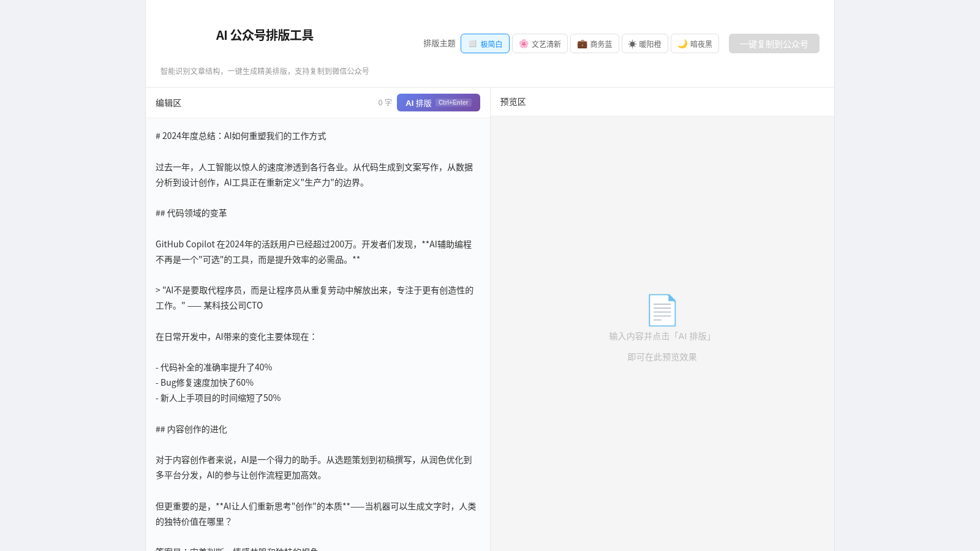Click the heading line '# 2024年度总结'

click(x=241, y=136)
